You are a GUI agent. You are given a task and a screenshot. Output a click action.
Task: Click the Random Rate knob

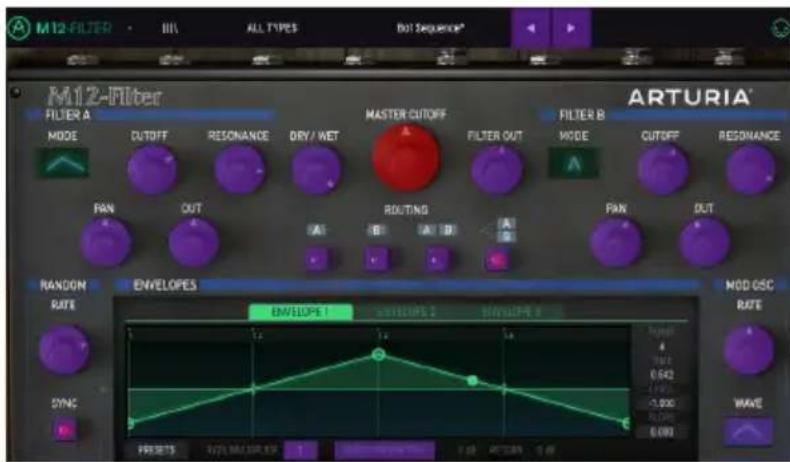coord(64,350)
